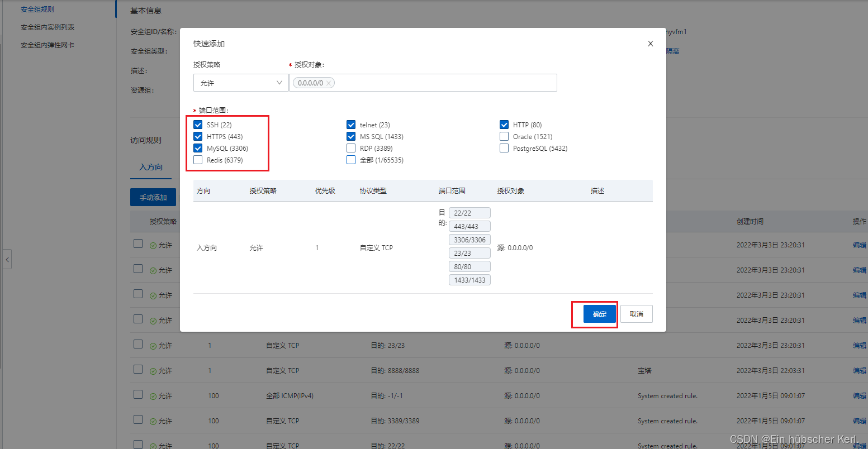The width and height of the screenshot is (868, 449).
Task: Click the green 允许 icon in 3389/3389 row
Action: coord(153,421)
